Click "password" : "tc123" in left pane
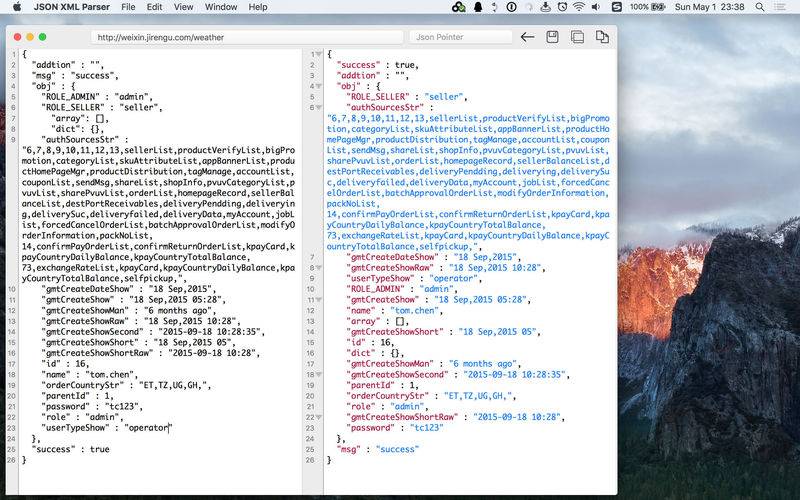The width and height of the screenshot is (800, 500). [92, 407]
